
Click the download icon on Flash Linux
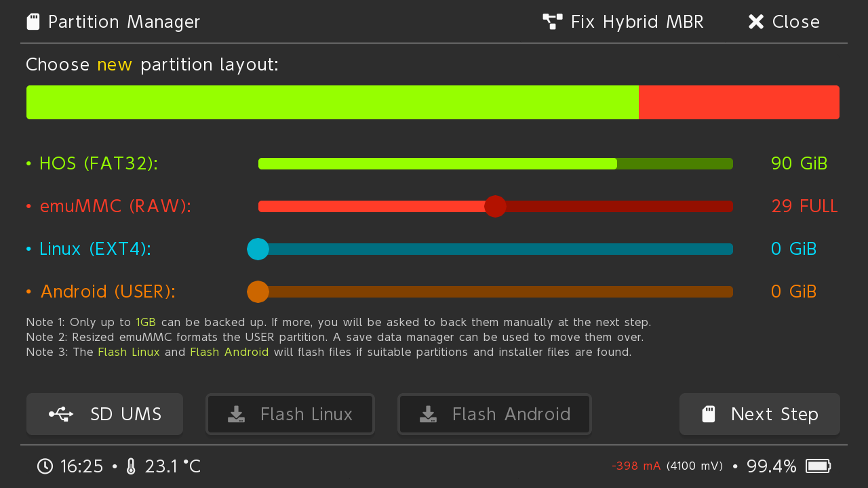(x=236, y=414)
